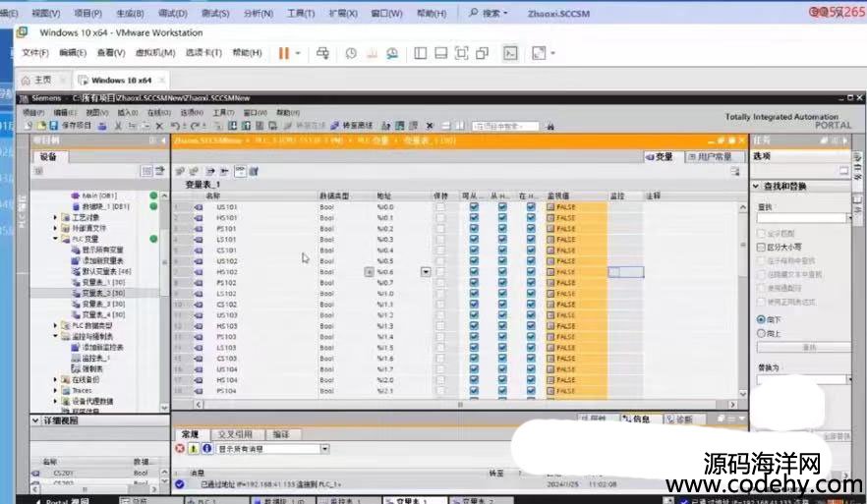
Task: Open address dropdown on HS102 row
Action: pyautogui.click(x=426, y=272)
